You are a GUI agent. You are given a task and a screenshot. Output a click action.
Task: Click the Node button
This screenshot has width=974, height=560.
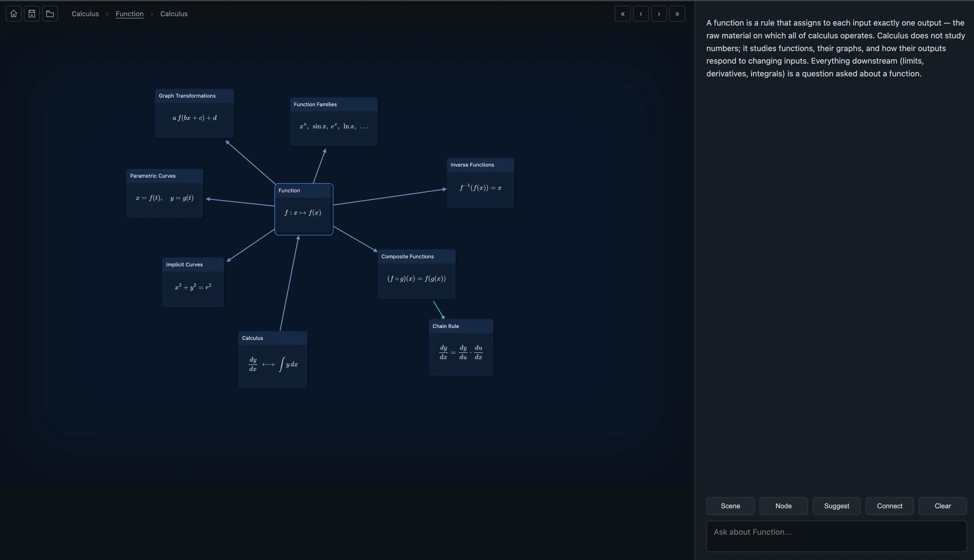[784, 506]
